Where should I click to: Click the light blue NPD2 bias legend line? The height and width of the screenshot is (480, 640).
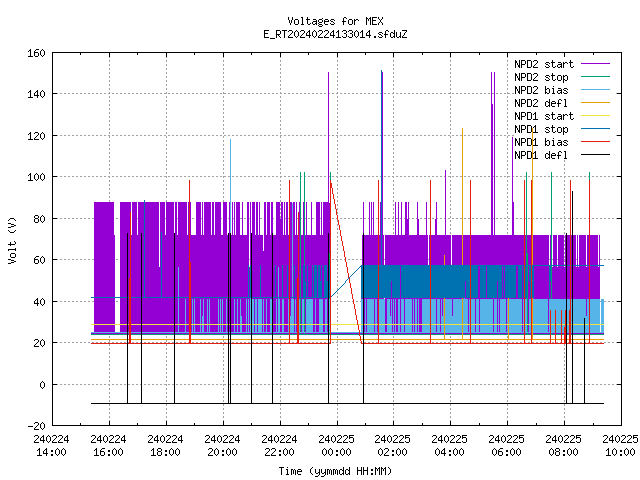(x=595, y=89)
